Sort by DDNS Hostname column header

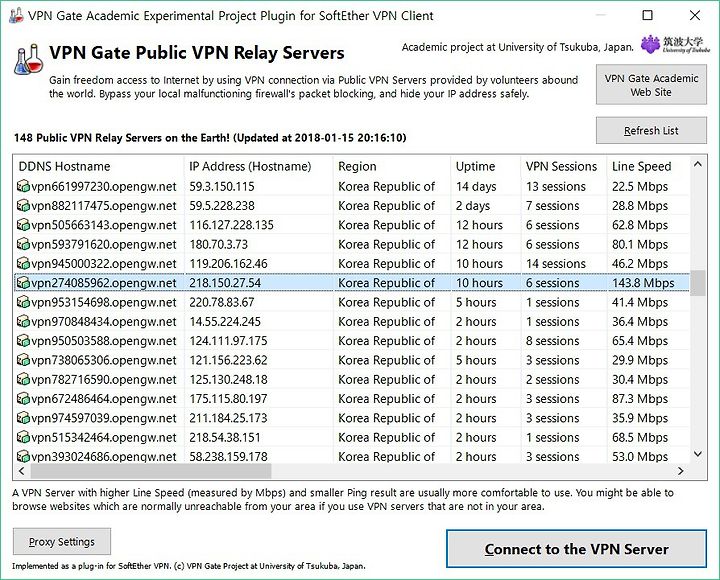coord(99,166)
